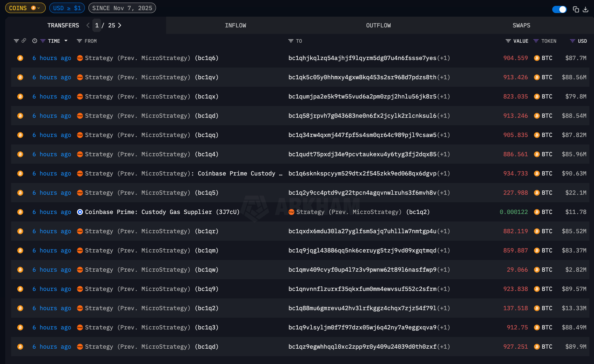Viewport: 594px width, 364px height.
Task: Click the (+1) after bc1qudt75pxdj34e9pcvtaukexu4y6tyg3fj2dqx85
Action: (x=444, y=154)
